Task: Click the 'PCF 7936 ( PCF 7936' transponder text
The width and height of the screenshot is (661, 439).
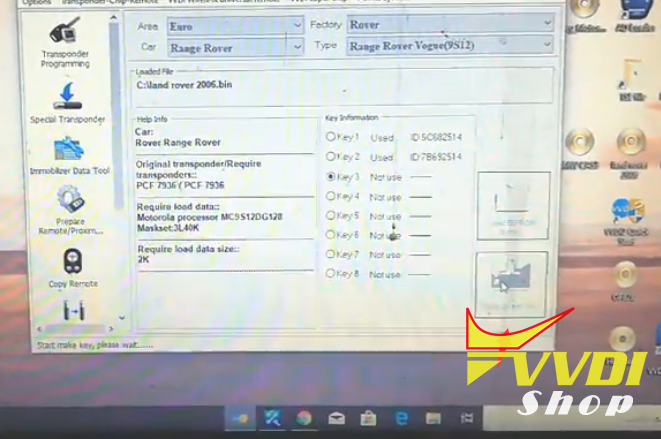Action: (180, 185)
